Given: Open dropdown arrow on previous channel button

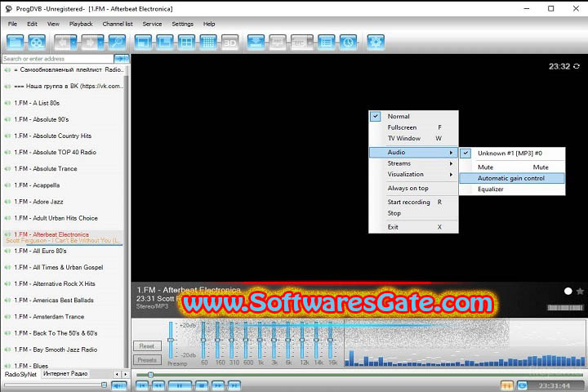Looking at the screenshot, I should (74, 42).
